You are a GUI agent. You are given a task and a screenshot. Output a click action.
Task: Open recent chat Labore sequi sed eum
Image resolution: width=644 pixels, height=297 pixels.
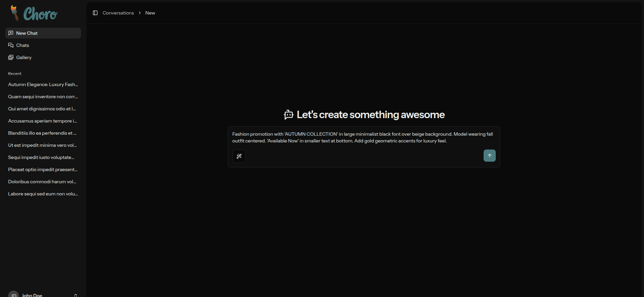(x=43, y=194)
